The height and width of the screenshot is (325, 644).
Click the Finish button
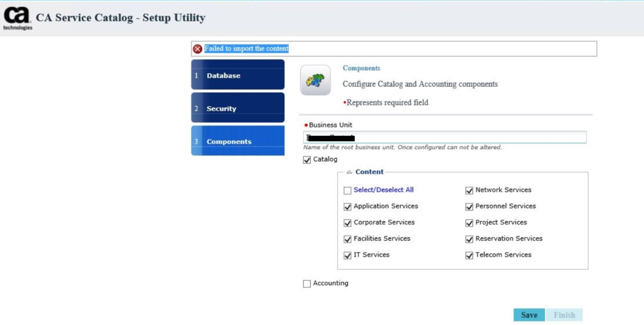pyautogui.click(x=564, y=315)
